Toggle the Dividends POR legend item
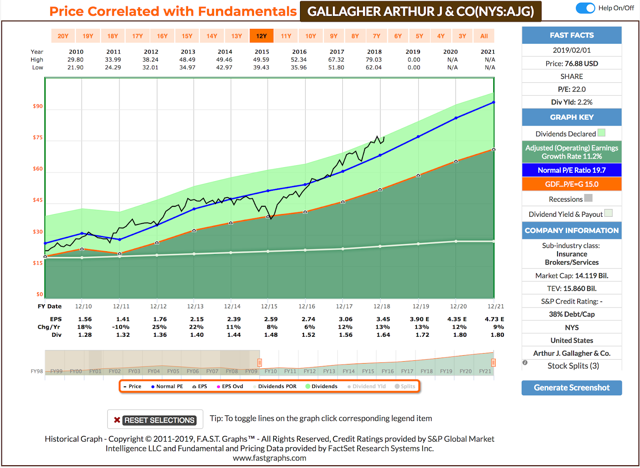Image resolution: width=640 pixels, height=468 pixels. click(275, 386)
